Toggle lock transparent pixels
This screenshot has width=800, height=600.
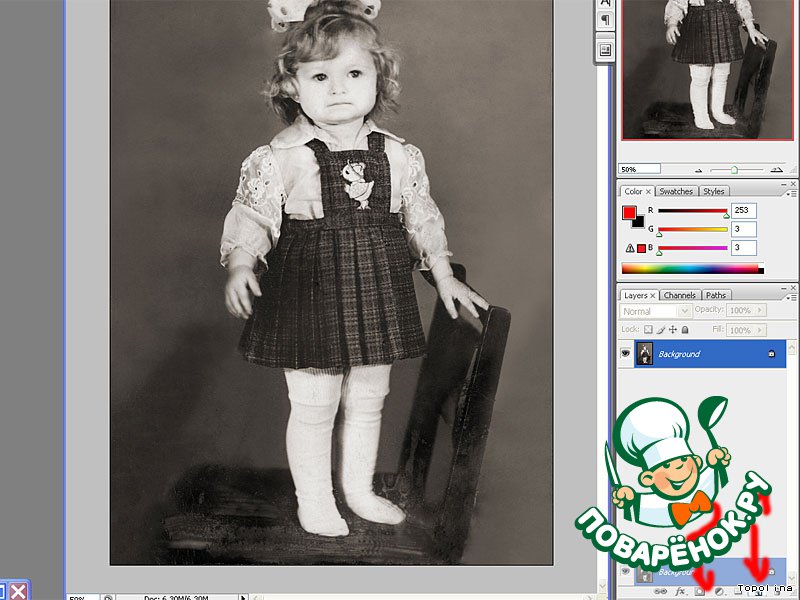648,329
